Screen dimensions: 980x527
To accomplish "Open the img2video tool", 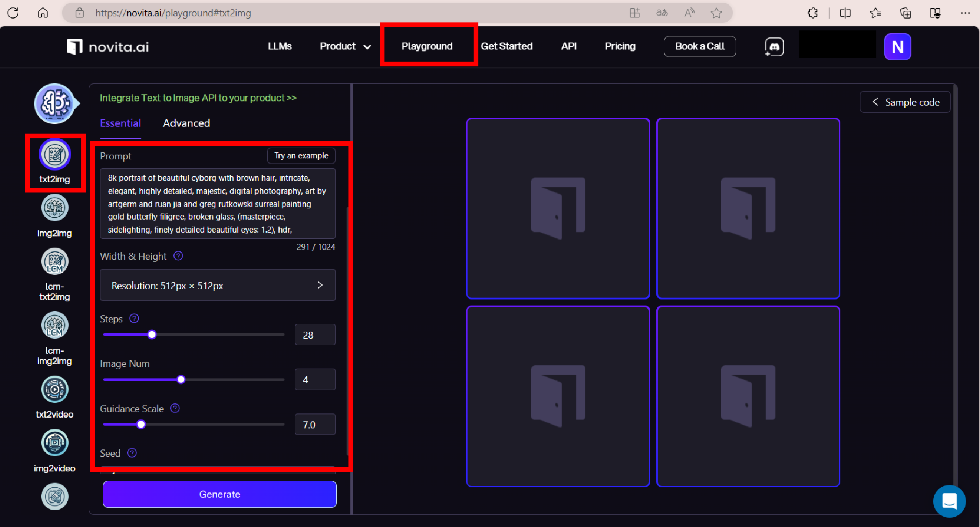I will point(55,443).
